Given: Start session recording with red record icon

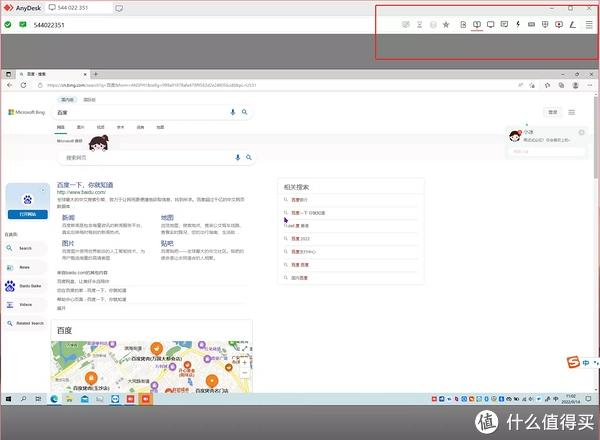Looking at the screenshot, I should click(x=559, y=24).
